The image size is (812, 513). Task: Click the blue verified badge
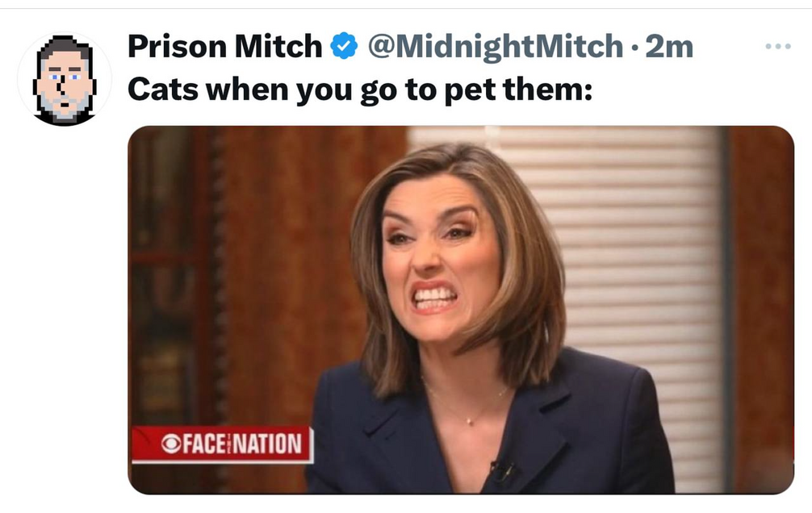[345, 46]
